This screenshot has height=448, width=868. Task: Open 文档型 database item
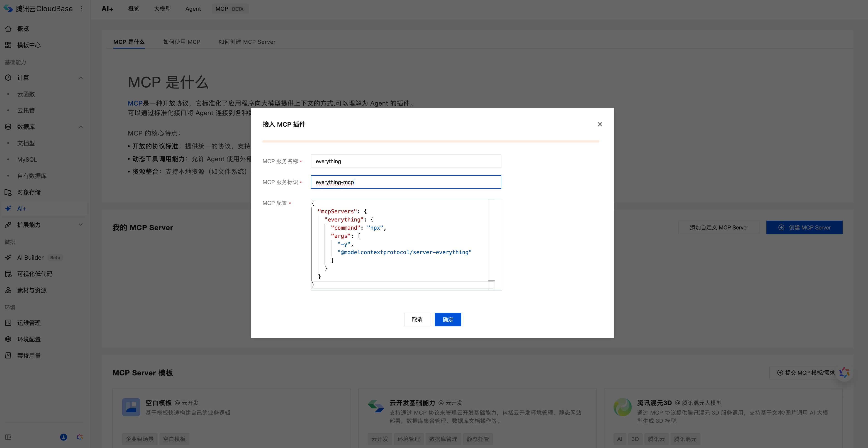click(x=26, y=143)
